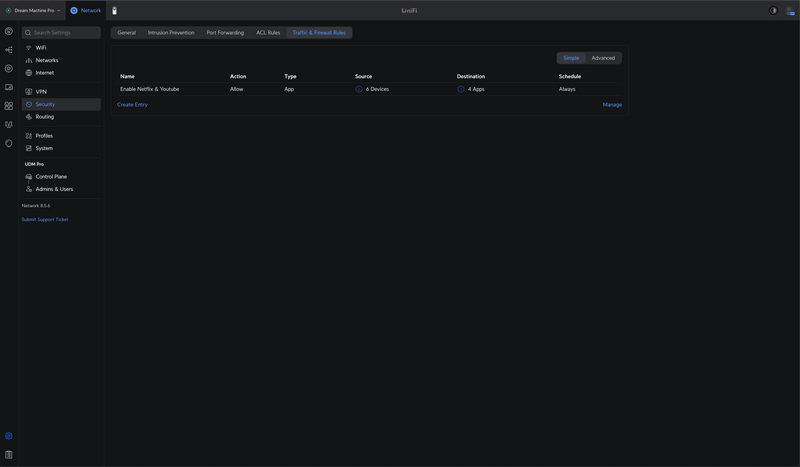
Task: Click the blue Settings gear icon
Action: pyautogui.click(x=9, y=436)
